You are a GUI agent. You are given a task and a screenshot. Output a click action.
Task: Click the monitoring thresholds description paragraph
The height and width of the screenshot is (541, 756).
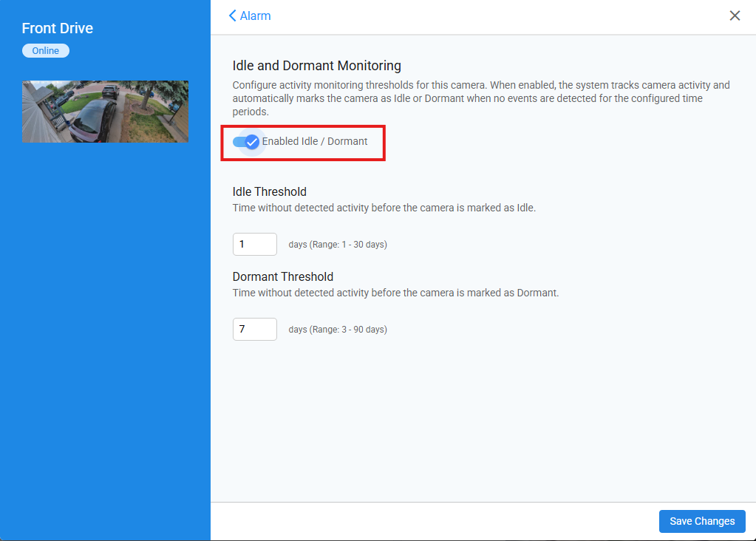(x=480, y=98)
